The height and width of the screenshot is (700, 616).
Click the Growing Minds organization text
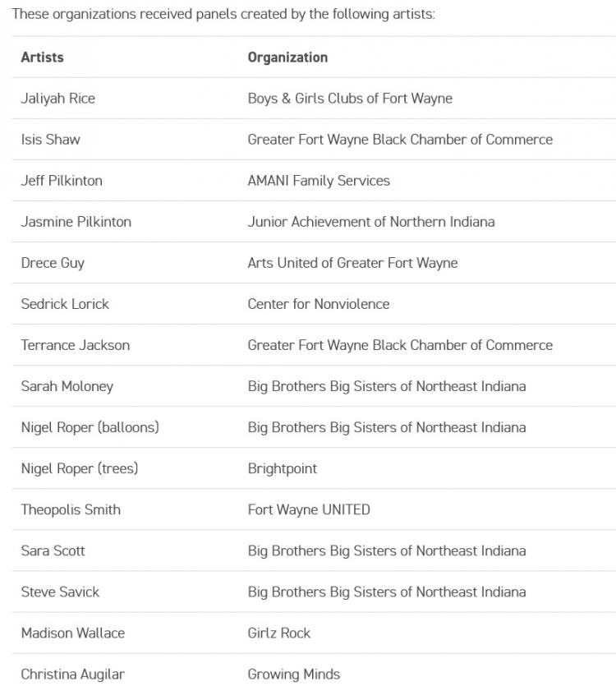(294, 674)
